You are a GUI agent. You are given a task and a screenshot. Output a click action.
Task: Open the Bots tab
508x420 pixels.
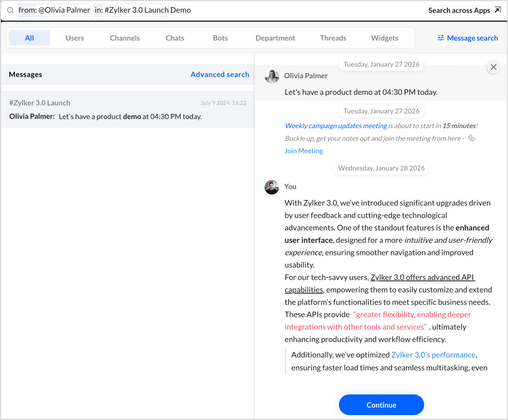220,38
